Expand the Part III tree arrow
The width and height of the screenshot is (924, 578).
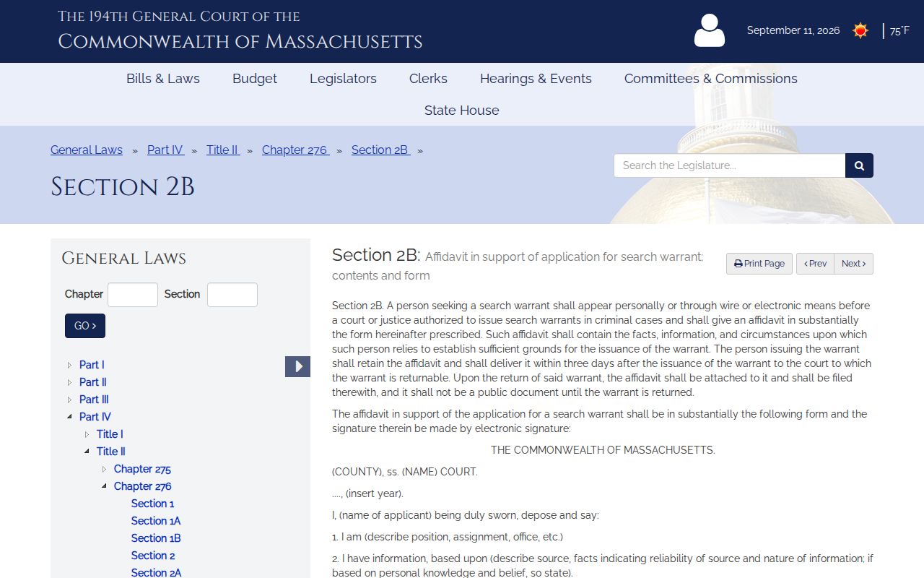tap(70, 400)
